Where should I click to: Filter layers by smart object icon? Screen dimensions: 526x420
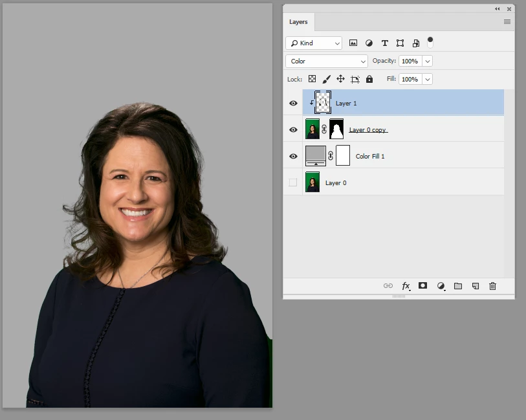(415, 43)
